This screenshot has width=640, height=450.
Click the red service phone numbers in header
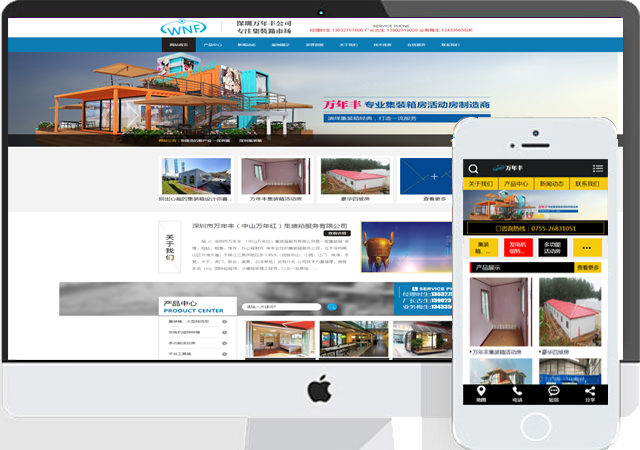click(x=391, y=30)
